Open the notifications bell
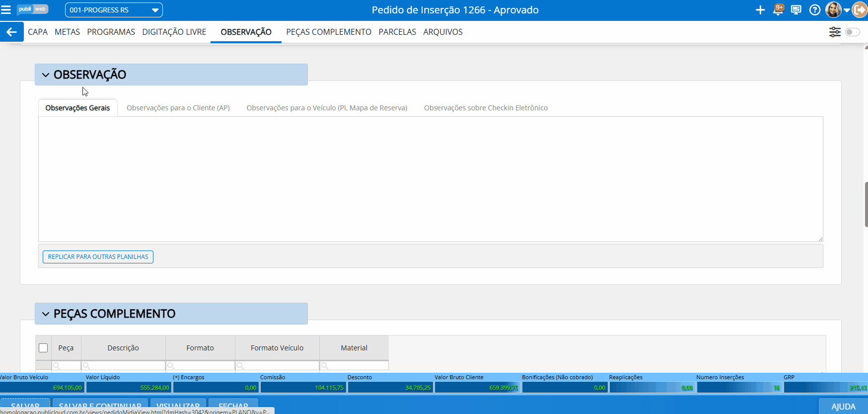 tap(778, 10)
